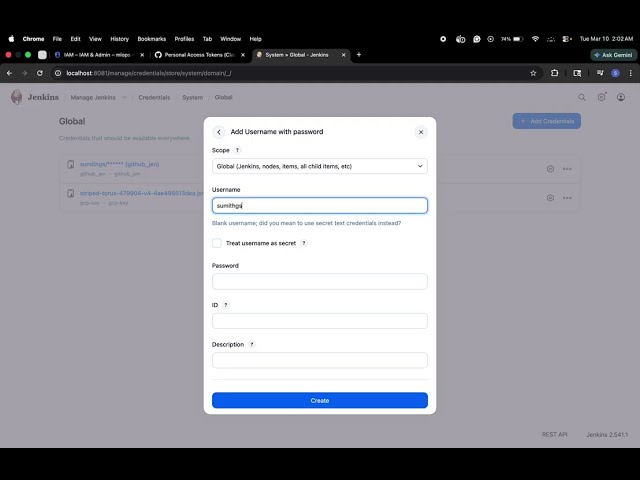
Task: Open help for Treat username as secret
Action: [x=304, y=243]
